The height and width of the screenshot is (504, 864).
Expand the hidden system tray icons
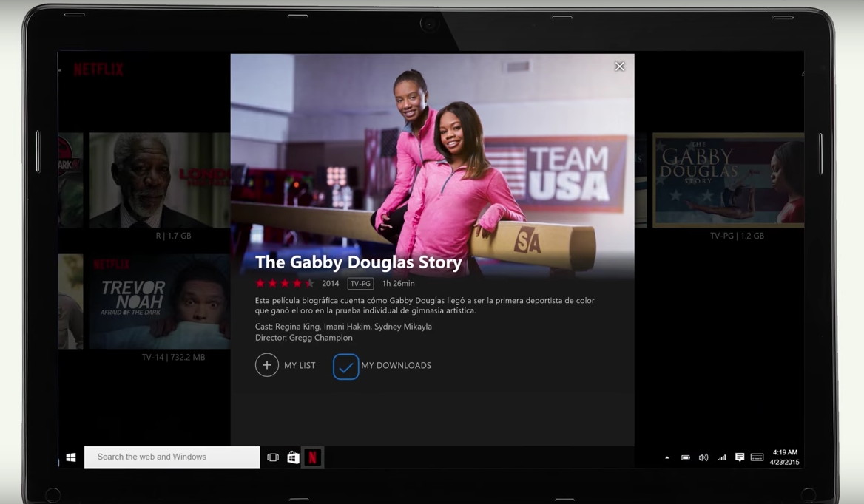coord(666,458)
